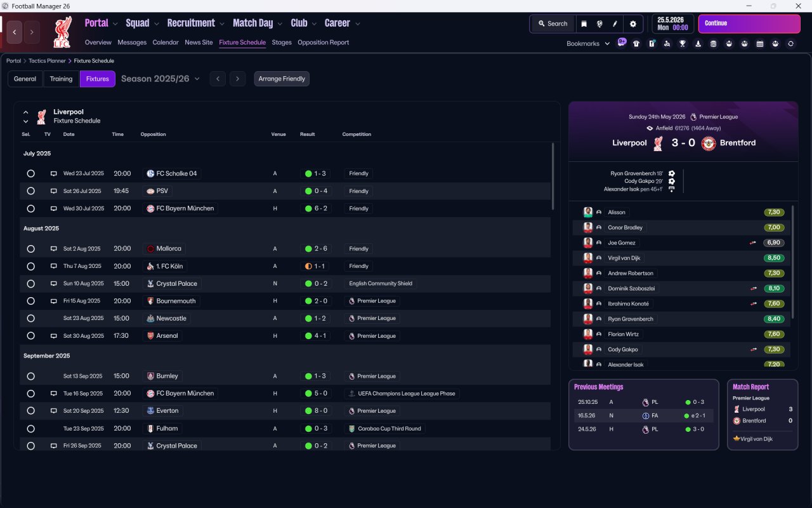Select the pencil edit icon in the top toolbar
Image resolution: width=812 pixels, height=508 pixels.
tap(615, 24)
